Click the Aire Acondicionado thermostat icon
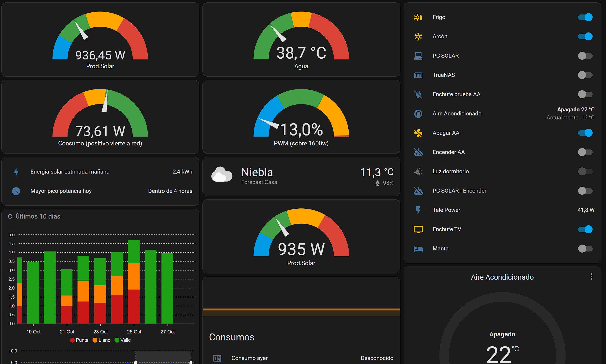Viewport: 606px width, 364px height. pos(418,114)
